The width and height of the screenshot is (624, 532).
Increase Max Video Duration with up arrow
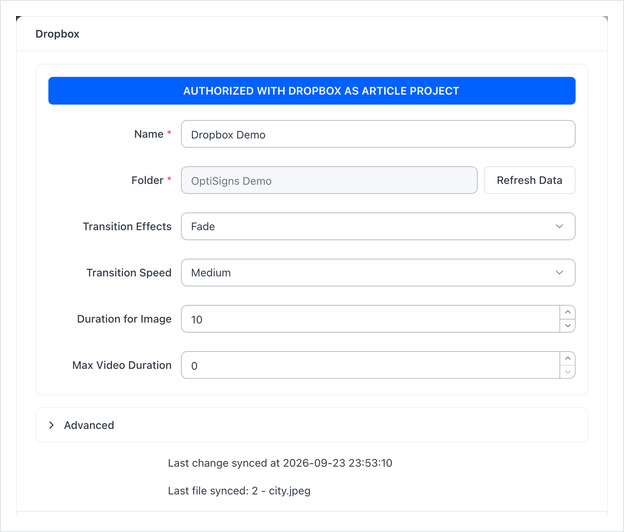567,359
